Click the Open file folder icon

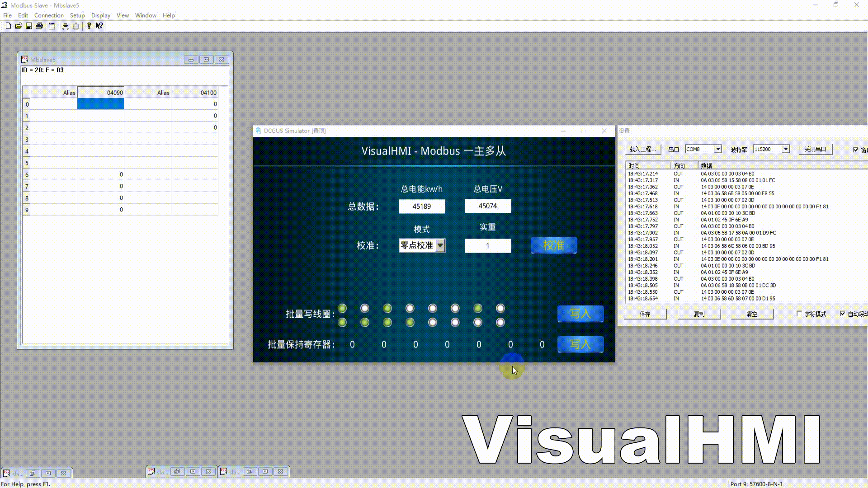pos(19,26)
